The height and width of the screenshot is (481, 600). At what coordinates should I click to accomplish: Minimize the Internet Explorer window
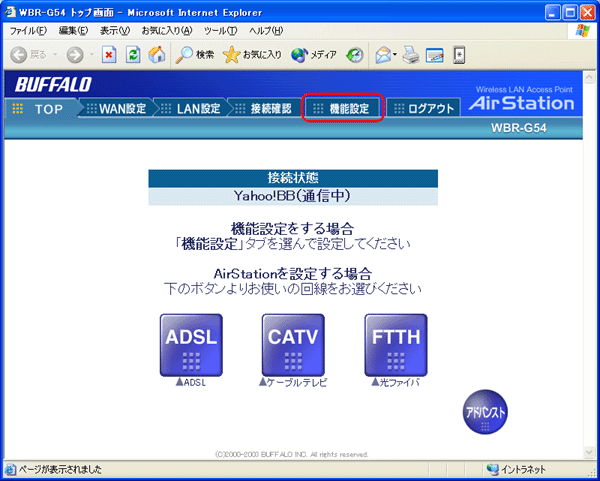[552, 13]
